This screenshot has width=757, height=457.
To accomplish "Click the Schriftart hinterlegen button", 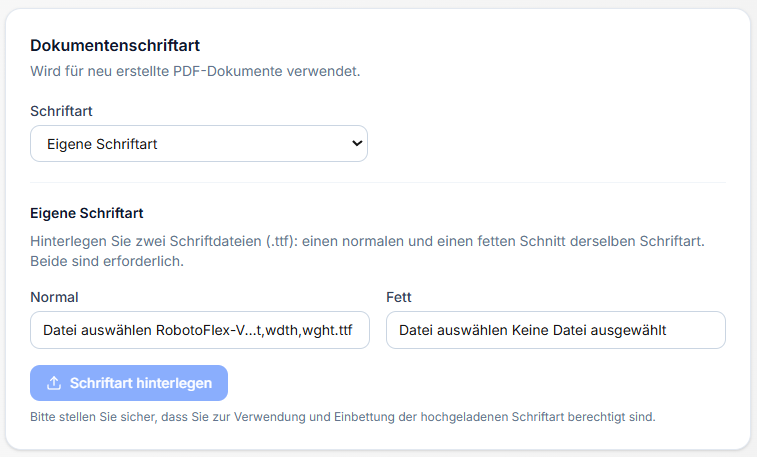I will coord(129,383).
